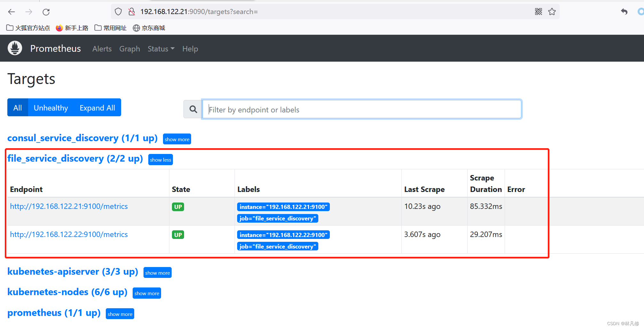
Task: Click the 3.607s ago last scrape value
Action: click(422, 234)
